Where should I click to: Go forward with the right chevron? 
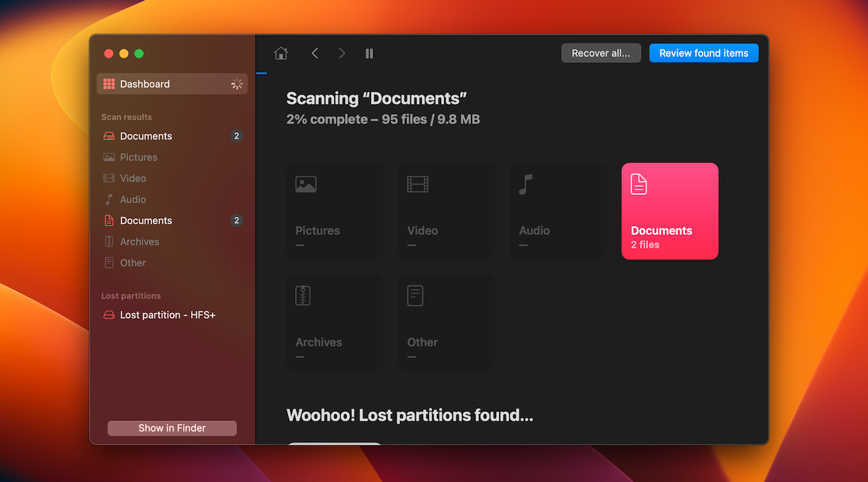tap(342, 53)
